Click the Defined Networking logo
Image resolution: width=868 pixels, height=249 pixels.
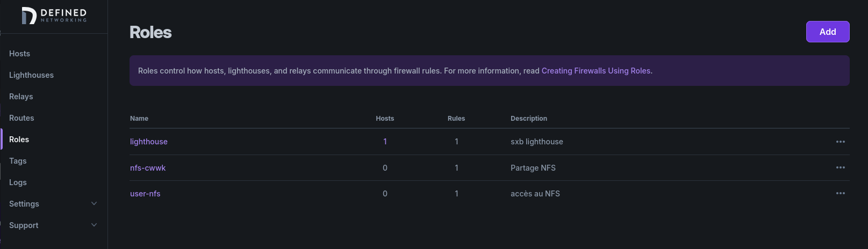[54, 16]
